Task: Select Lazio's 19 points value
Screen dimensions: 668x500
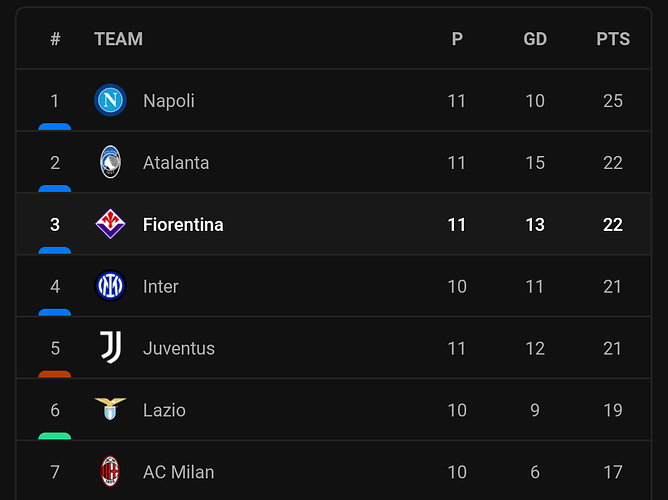Action: tap(613, 410)
